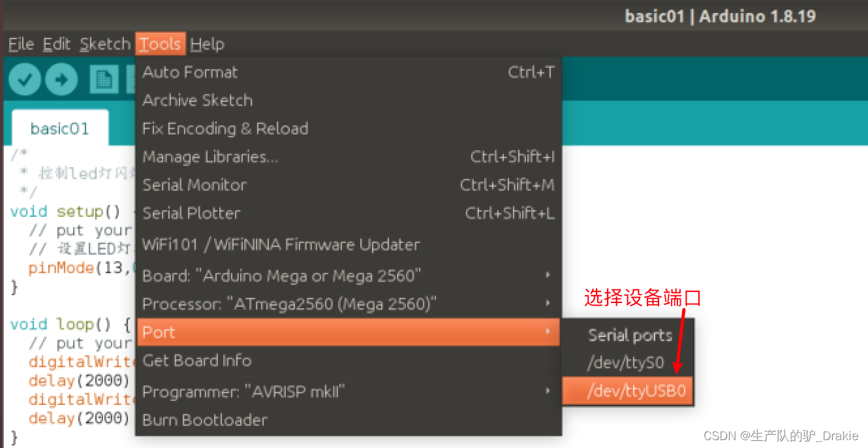Switch to the basic01 sketch tab
This screenshot has width=868, height=448.
click(x=59, y=128)
